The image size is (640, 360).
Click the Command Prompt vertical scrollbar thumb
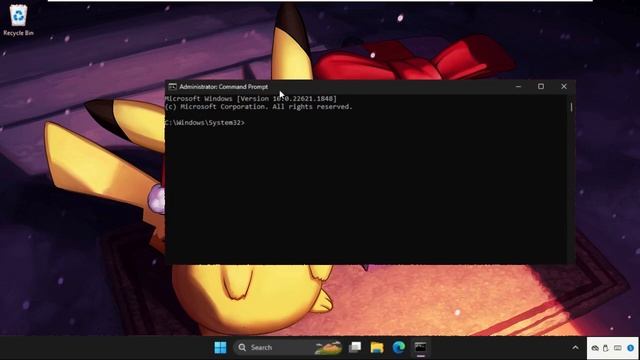pyautogui.click(x=571, y=107)
